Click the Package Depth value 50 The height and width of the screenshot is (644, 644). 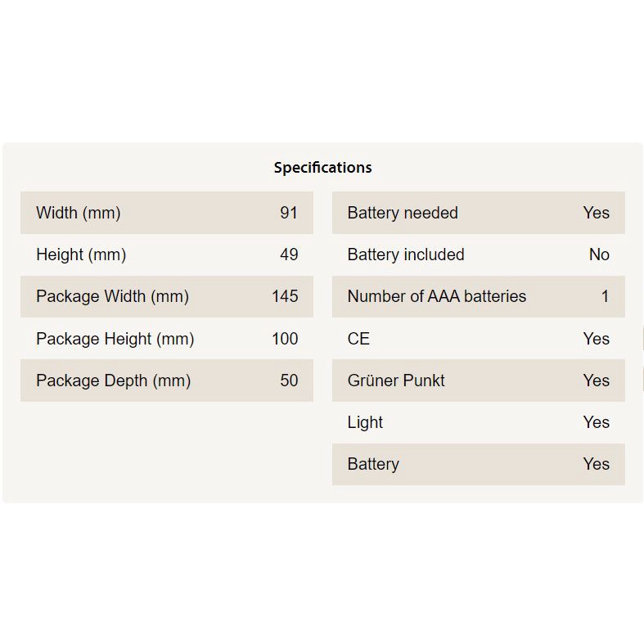click(289, 381)
